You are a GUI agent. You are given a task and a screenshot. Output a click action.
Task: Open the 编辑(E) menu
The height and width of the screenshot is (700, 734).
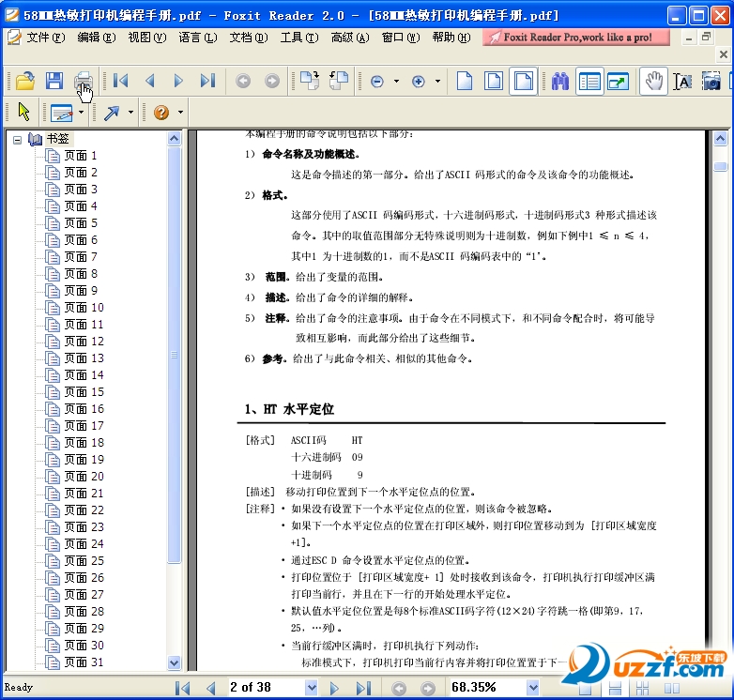coord(96,38)
